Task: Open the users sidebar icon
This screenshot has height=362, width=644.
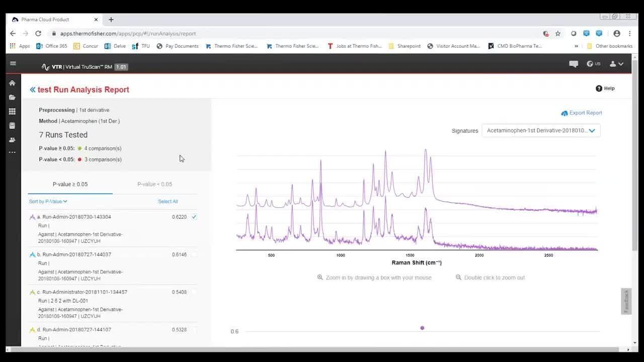Action: 13,140
